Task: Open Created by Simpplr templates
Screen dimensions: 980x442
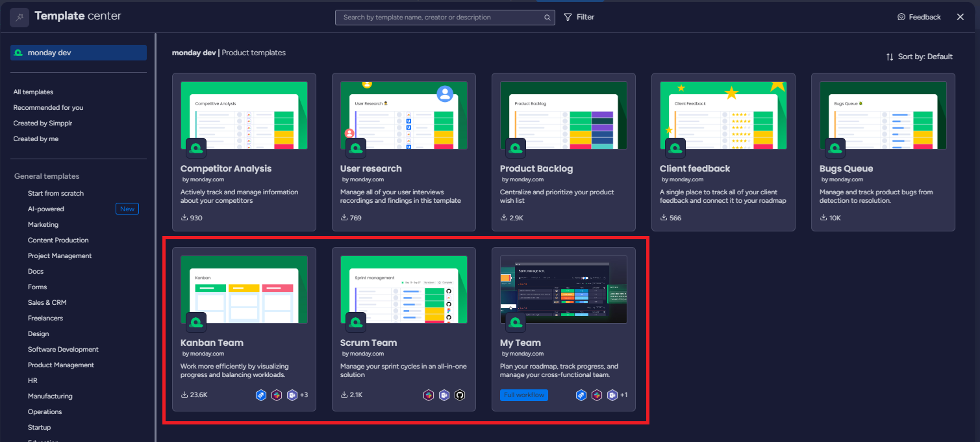Action: [44, 123]
